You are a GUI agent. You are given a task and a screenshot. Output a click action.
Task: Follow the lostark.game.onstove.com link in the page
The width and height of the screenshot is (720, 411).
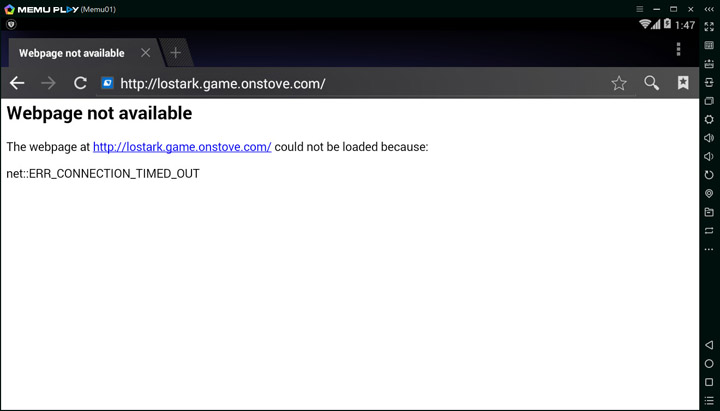(182, 147)
